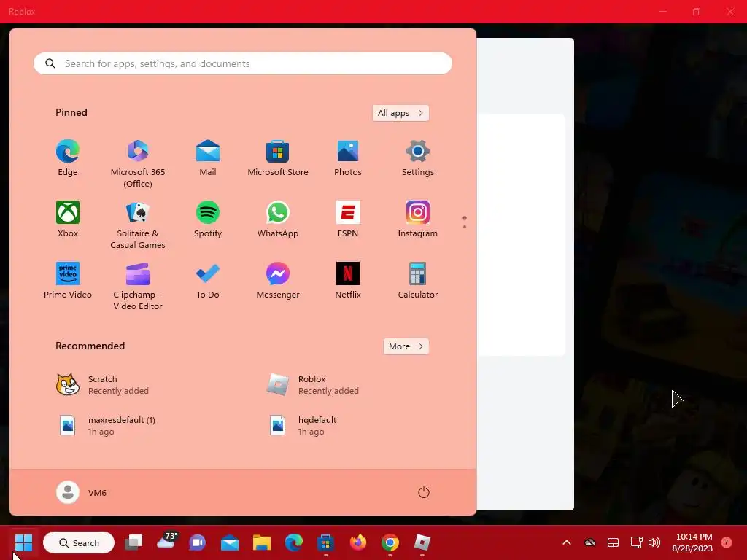
Task: Launch Netflix
Action: coord(348,281)
